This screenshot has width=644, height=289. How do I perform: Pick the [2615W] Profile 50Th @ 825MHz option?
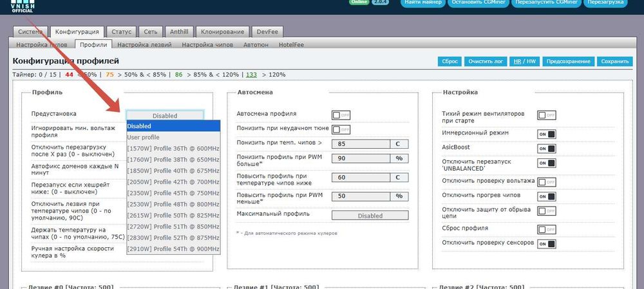pos(173,215)
